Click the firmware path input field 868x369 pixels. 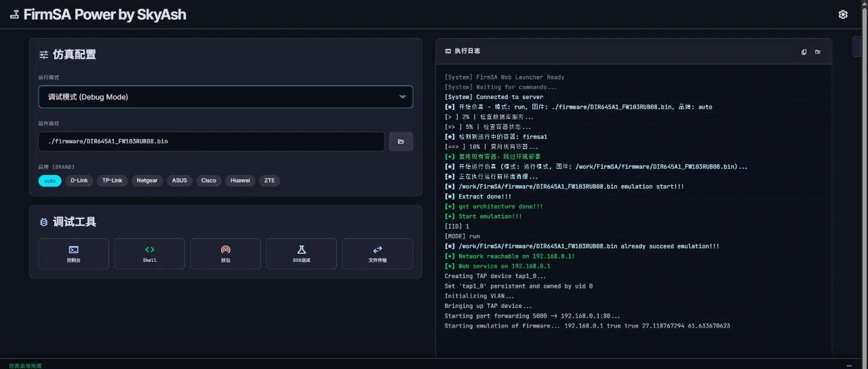pyautogui.click(x=212, y=141)
